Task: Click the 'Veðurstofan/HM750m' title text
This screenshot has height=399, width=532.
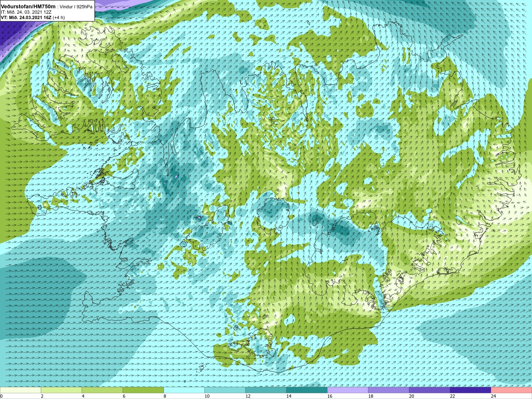Action: pos(28,7)
